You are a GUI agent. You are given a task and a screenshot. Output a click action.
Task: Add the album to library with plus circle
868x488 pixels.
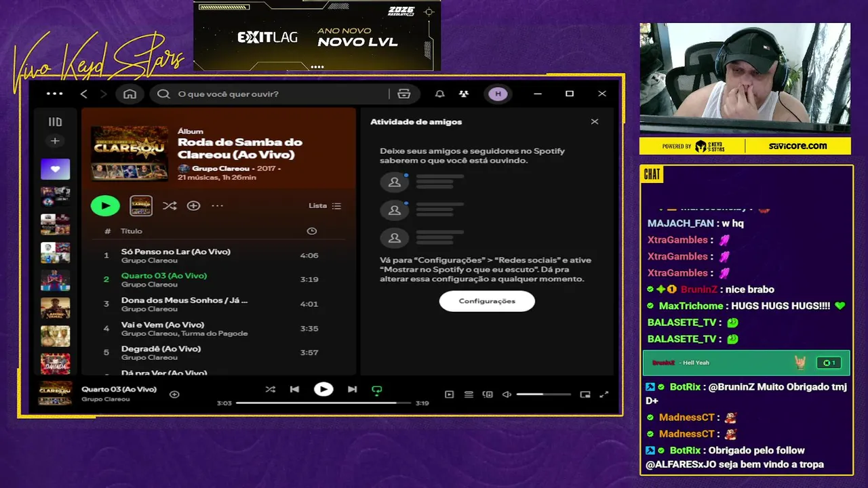[x=193, y=205]
